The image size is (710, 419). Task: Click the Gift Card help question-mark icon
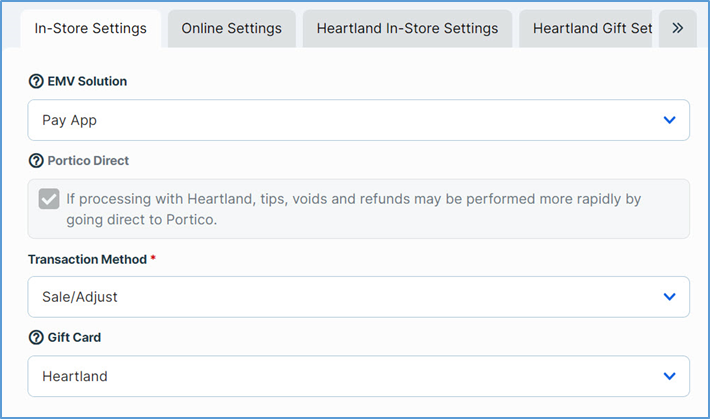pyautogui.click(x=36, y=338)
